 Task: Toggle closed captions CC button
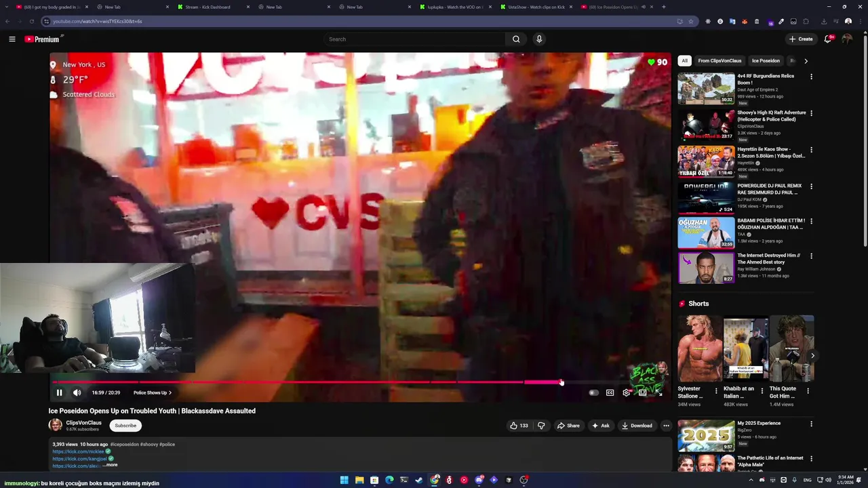pyautogui.click(x=610, y=392)
